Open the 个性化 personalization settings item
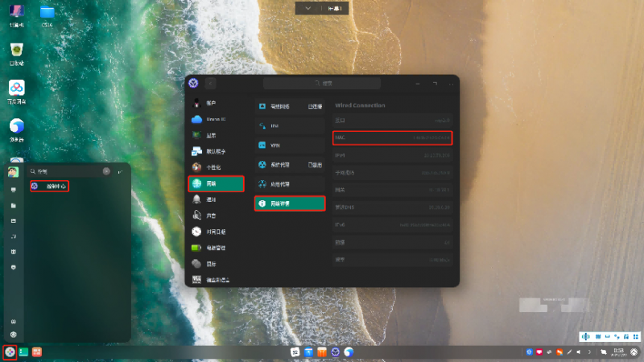644x362 pixels. point(216,167)
